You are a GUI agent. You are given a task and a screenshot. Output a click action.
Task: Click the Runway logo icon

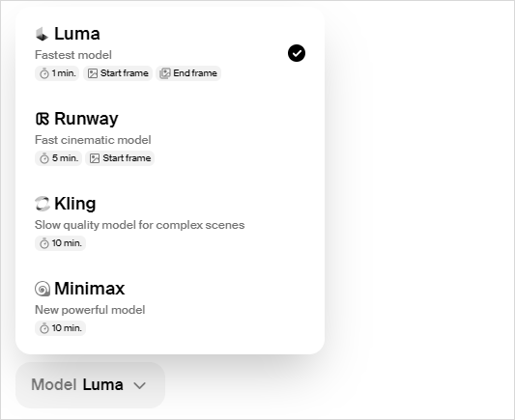click(43, 119)
